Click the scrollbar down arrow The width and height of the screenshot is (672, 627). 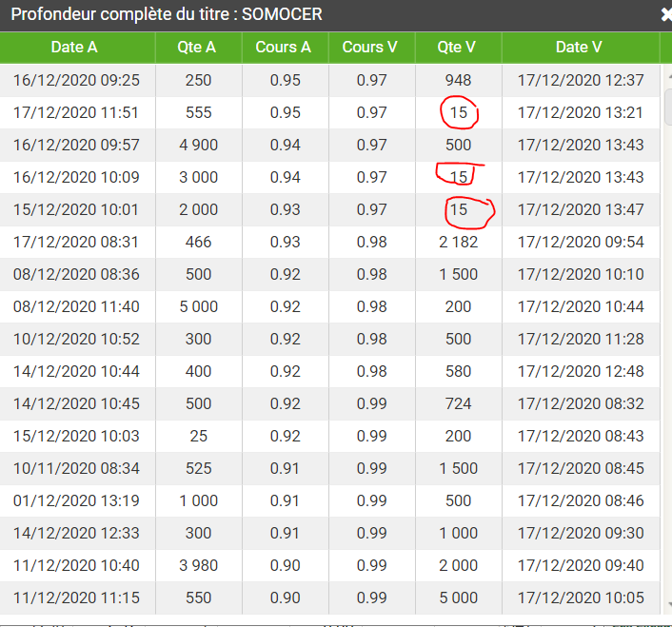(x=669, y=604)
